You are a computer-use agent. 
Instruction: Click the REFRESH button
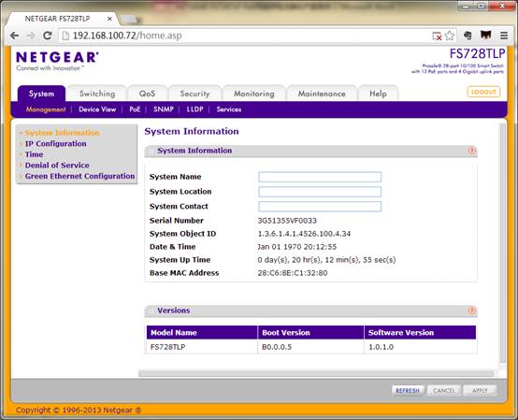408,391
